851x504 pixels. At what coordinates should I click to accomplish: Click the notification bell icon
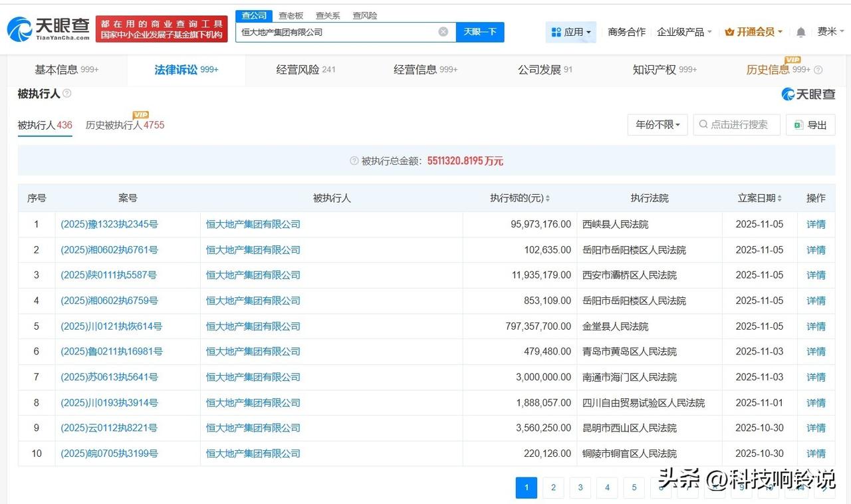click(800, 31)
